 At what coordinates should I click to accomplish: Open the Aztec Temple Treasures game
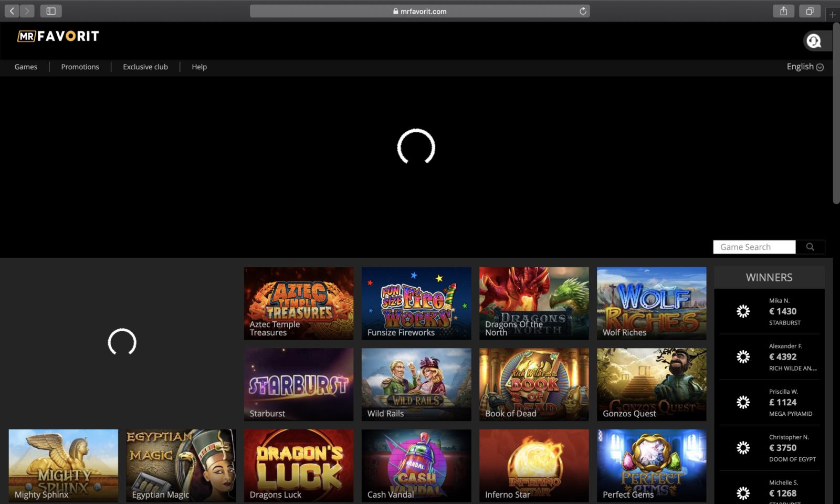click(x=298, y=303)
